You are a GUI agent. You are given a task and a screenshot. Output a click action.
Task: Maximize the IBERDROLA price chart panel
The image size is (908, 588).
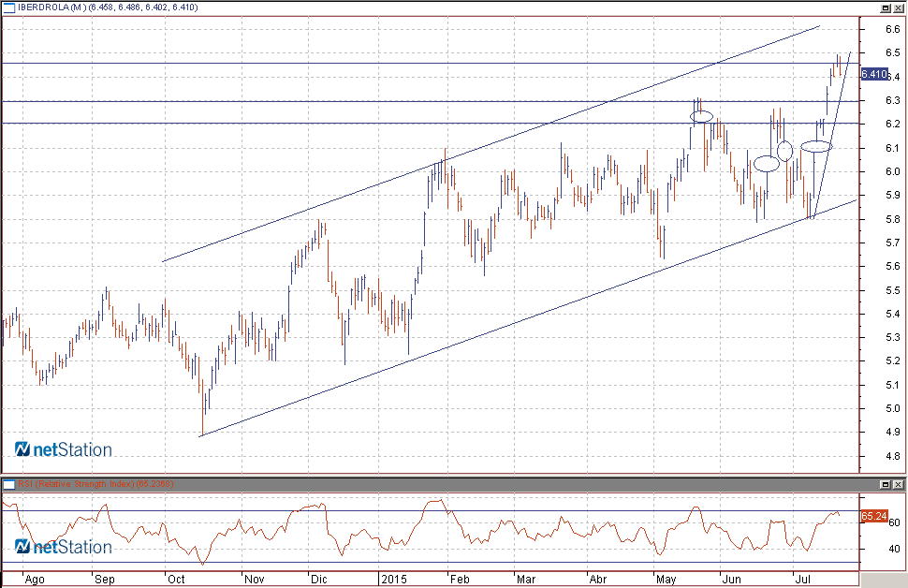(x=886, y=7)
